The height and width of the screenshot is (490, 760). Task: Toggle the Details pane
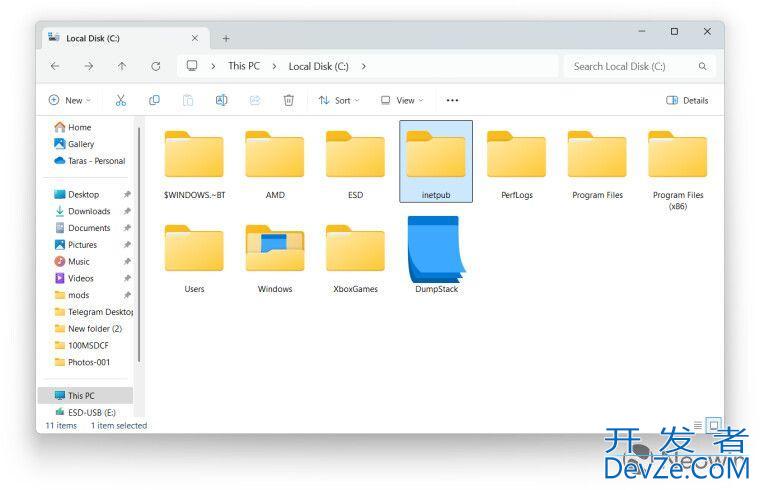[687, 100]
